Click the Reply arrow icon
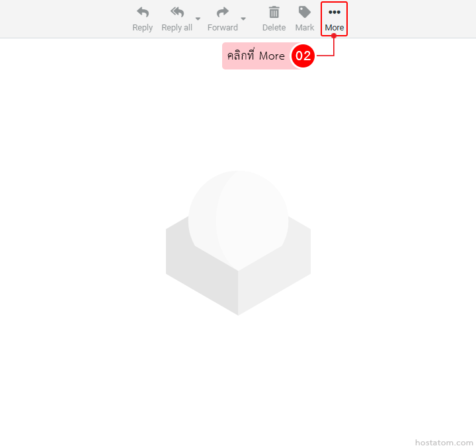The image size is (476, 448). [142, 12]
